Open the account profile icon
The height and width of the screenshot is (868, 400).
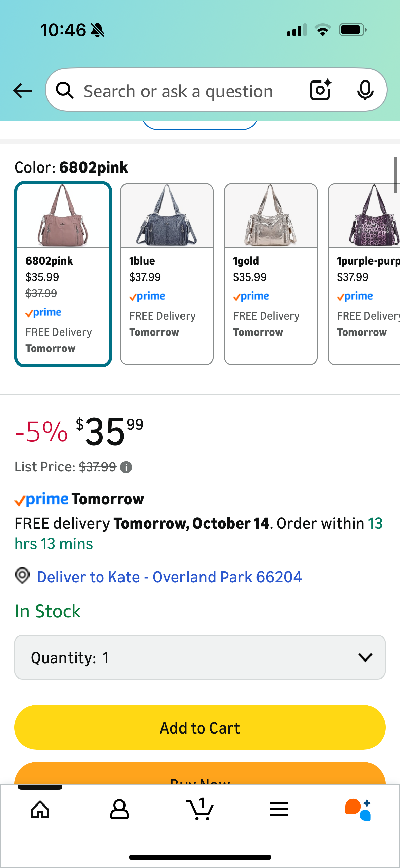tap(119, 810)
